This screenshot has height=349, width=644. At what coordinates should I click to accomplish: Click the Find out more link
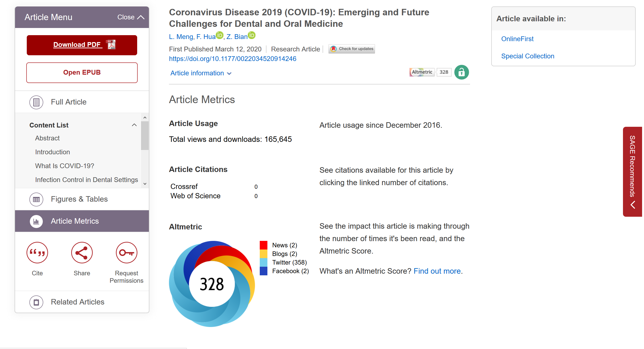437,271
